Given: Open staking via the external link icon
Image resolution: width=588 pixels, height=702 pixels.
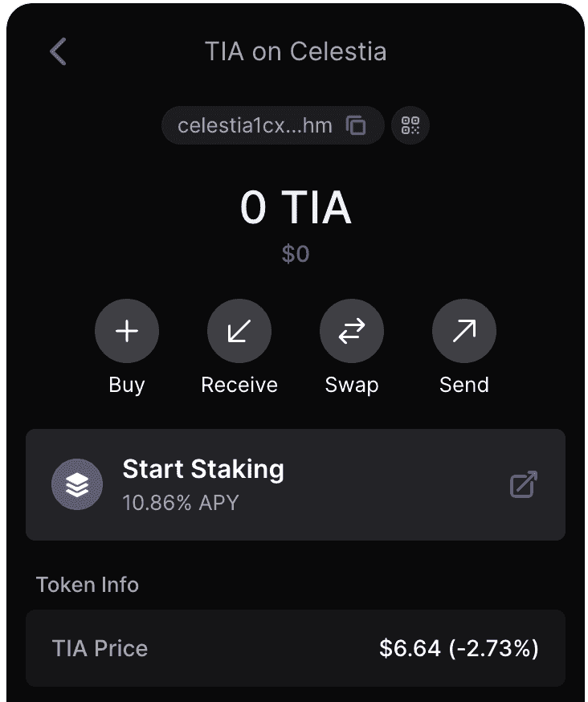Looking at the screenshot, I should pos(524,484).
